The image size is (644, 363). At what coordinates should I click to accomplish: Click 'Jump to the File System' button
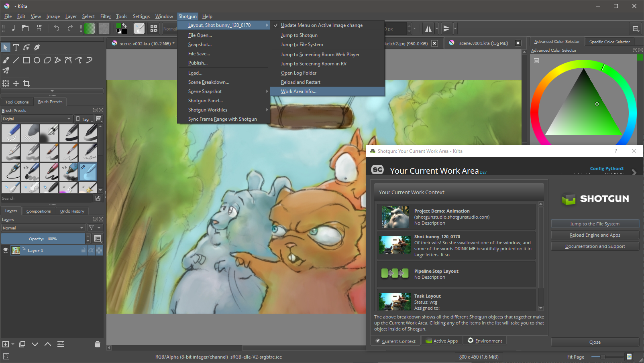pos(595,224)
